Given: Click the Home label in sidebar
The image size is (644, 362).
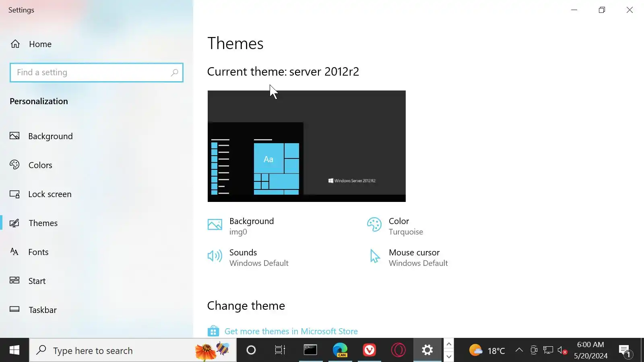Looking at the screenshot, I should [x=40, y=44].
